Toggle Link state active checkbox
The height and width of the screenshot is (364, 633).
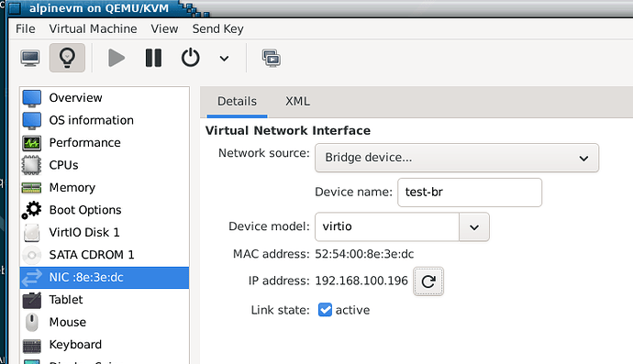[325, 310]
